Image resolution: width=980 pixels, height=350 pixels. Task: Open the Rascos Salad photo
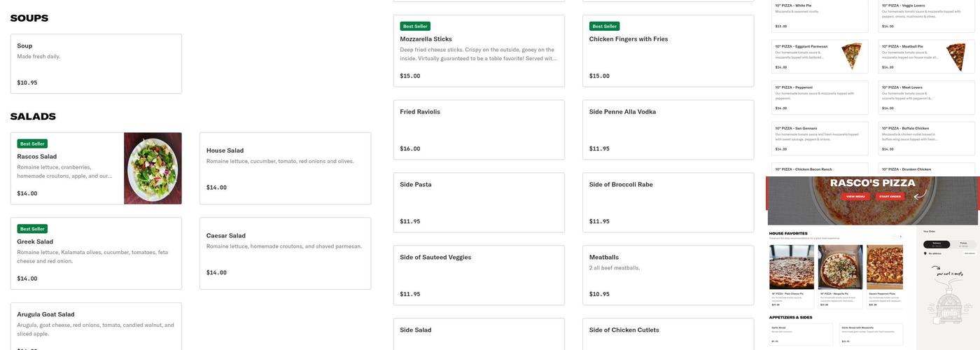pos(153,169)
